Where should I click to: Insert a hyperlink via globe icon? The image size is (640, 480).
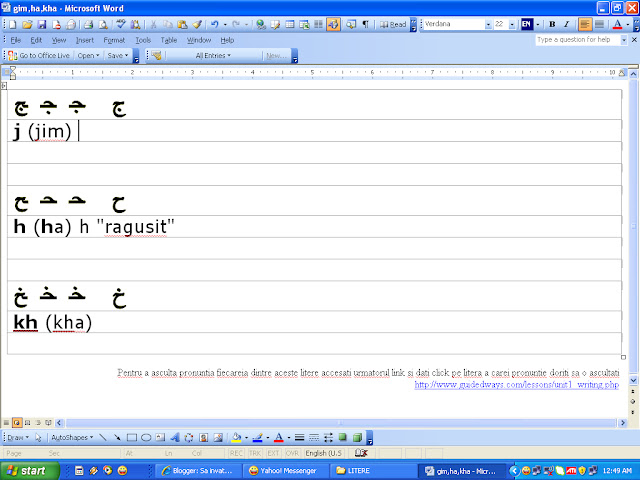tap(261, 24)
